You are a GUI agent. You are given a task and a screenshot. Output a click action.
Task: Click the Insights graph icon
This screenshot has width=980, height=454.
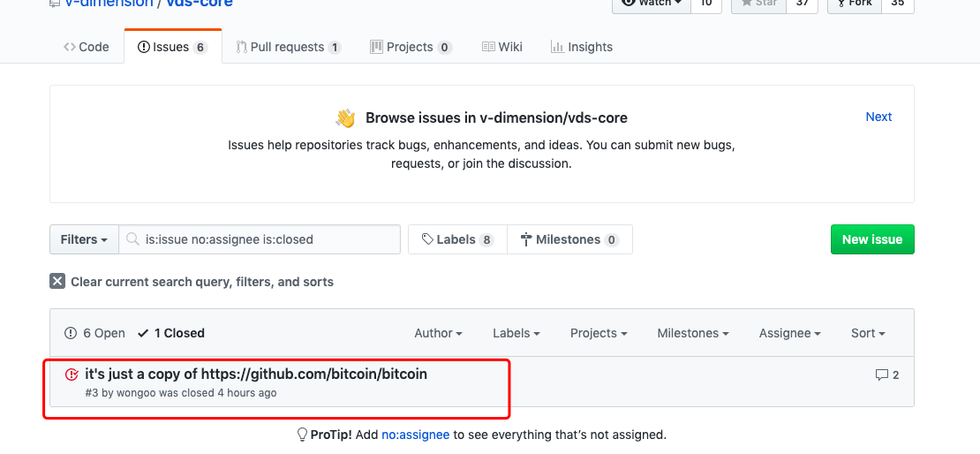click(x=557, y=47)
